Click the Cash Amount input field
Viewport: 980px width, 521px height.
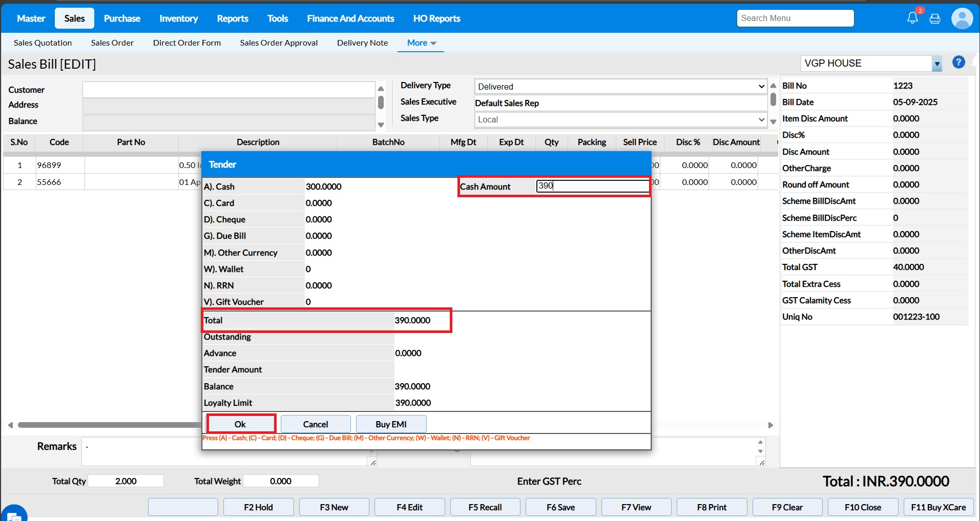click(x=592, y=186)
